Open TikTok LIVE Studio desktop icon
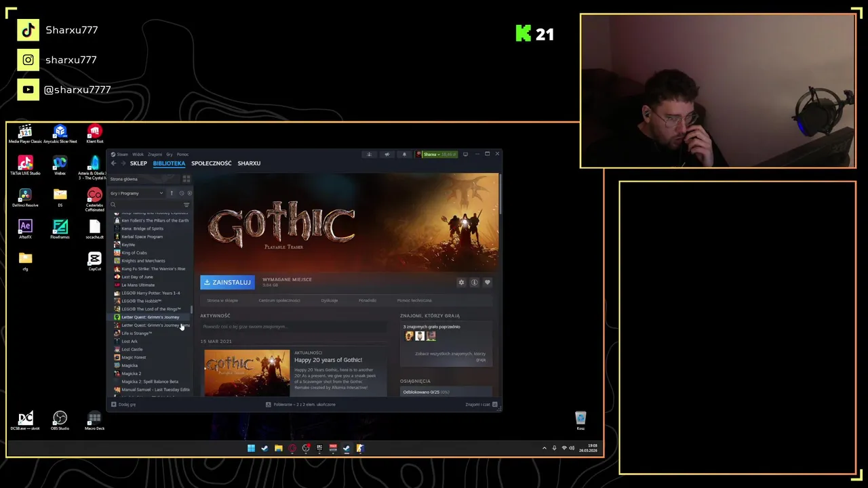 tap(25, 165)
